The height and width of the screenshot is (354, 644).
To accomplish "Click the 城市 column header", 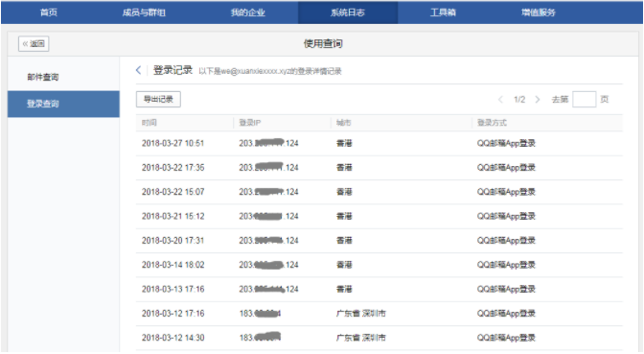I will pos(344,123).
